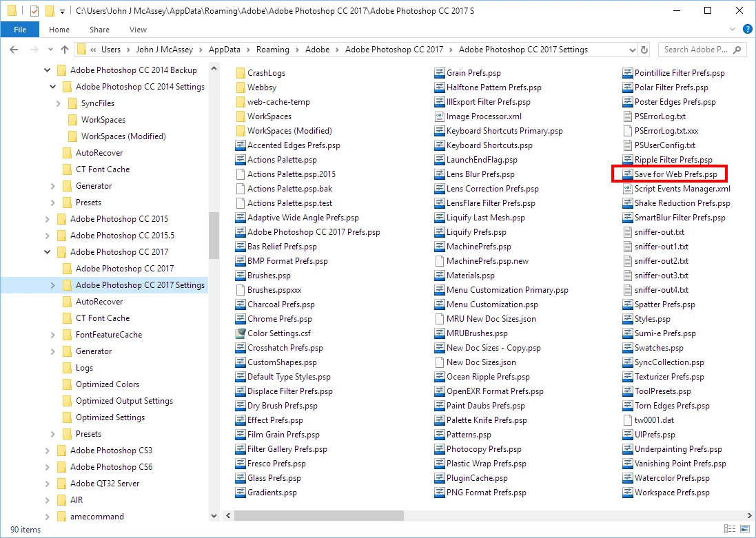
Task: Click the CrashLogs folder icon
Action: [241, 73]
